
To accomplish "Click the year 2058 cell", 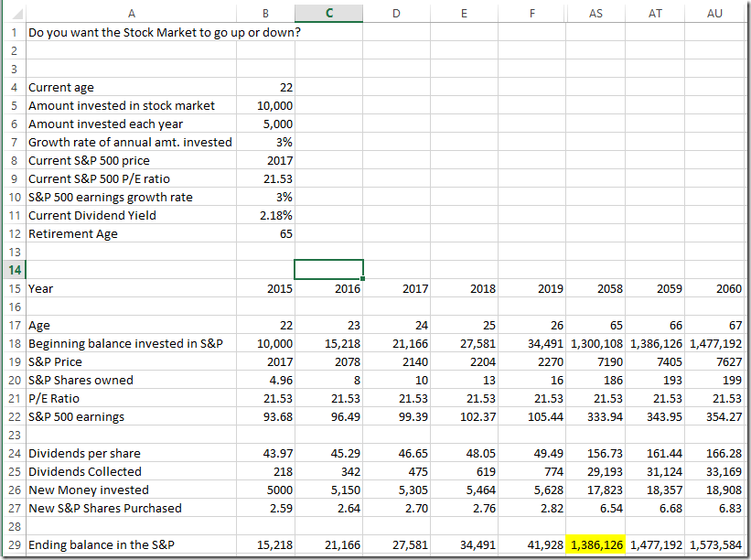I will click(595, 288).
